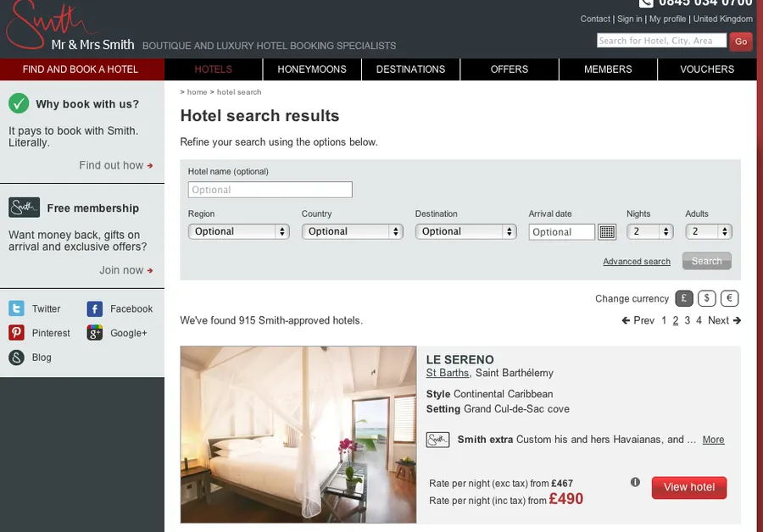Switch currency to euros (€)
Screen dimensions: 763x532
729,298
